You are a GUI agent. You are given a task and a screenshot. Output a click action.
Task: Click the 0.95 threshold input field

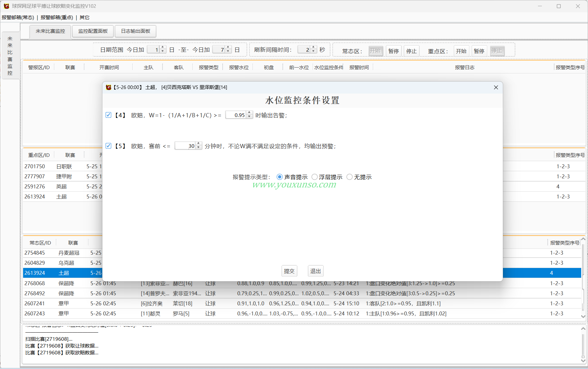click(236, 115)
